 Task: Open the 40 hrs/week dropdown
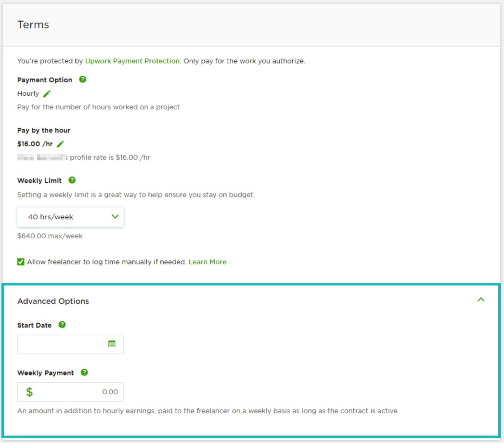click(x=70, y=217)
